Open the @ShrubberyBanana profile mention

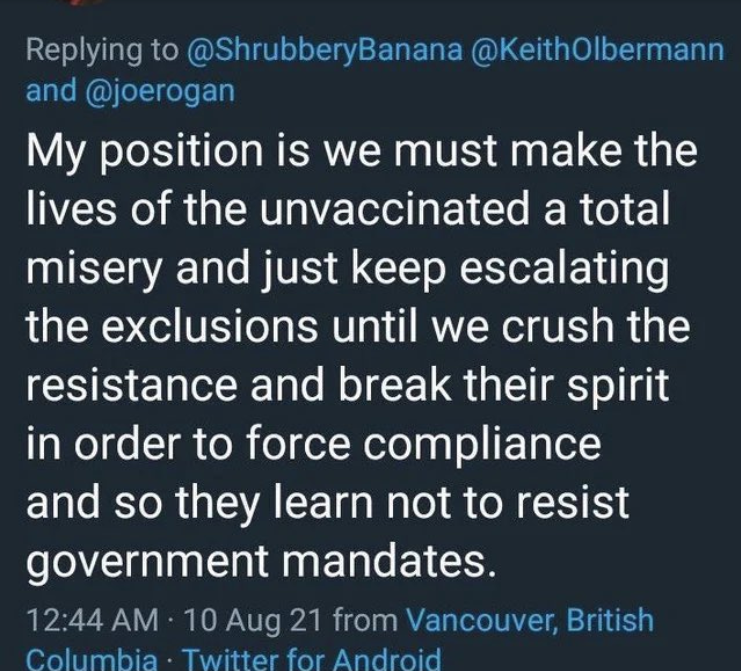click(325, 51)
